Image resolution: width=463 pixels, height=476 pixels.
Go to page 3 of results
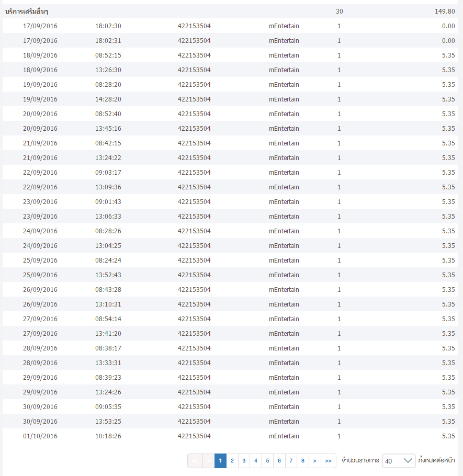coord(244,461)
